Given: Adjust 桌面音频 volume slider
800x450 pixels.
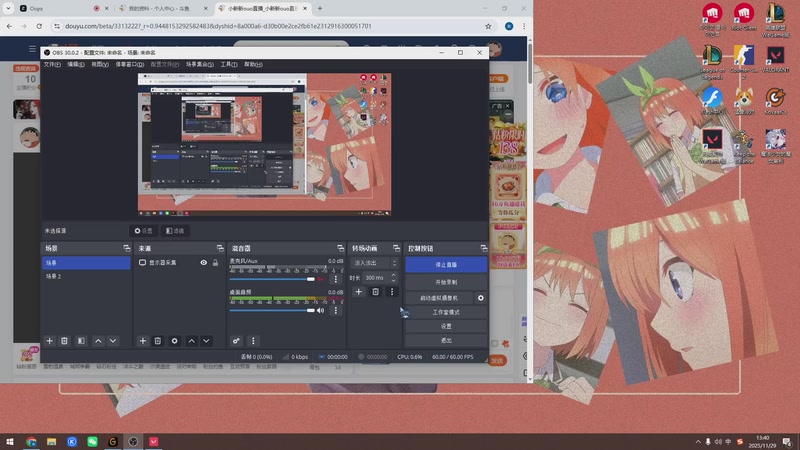Looking at the screenshot, I should coord(272,310).
